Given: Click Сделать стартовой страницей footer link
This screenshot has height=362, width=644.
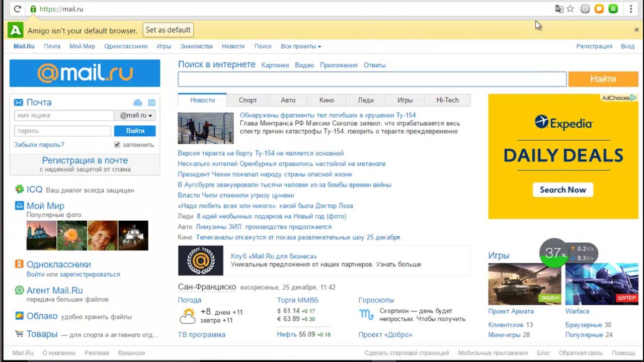Looking at the screenshot, I should [x=407, y=353].
